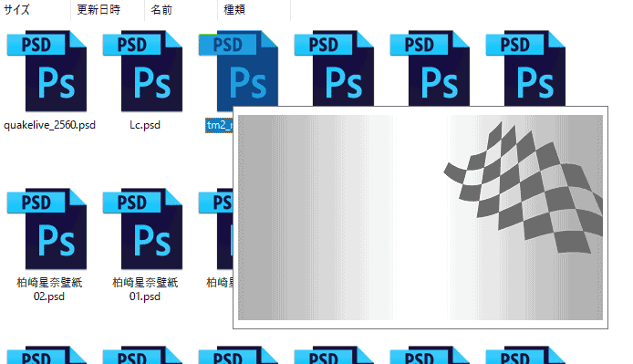The image size is (633, 364).
Task: Select the quakelive_2560.psd file icon
Action: 47,70
